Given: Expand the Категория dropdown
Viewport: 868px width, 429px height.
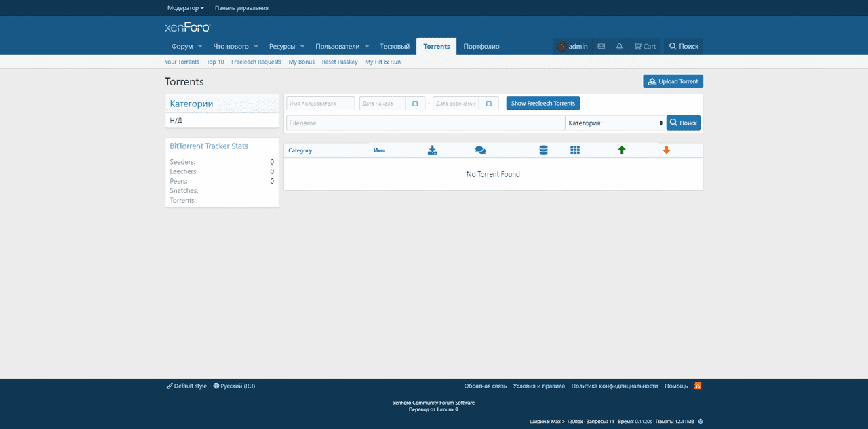Looking at the screenshot, I should tap(615, 123).
